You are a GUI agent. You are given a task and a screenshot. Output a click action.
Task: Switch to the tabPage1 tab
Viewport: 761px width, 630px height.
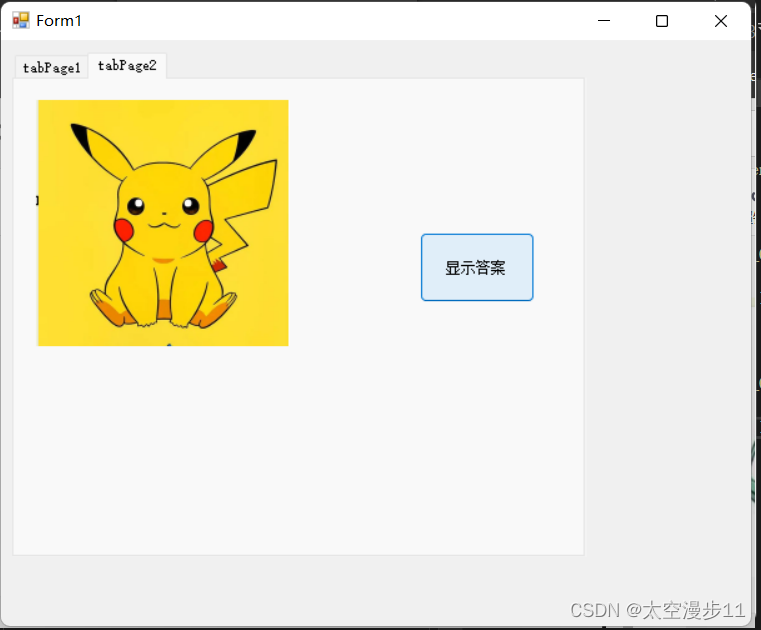[x=51, y=67]
